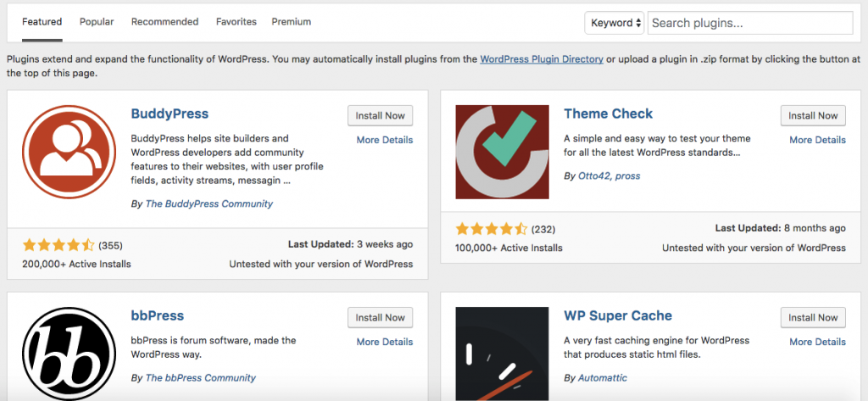
Task: Click Theme Check star rating
Action: pyautogui.click(x=492, y=229)
